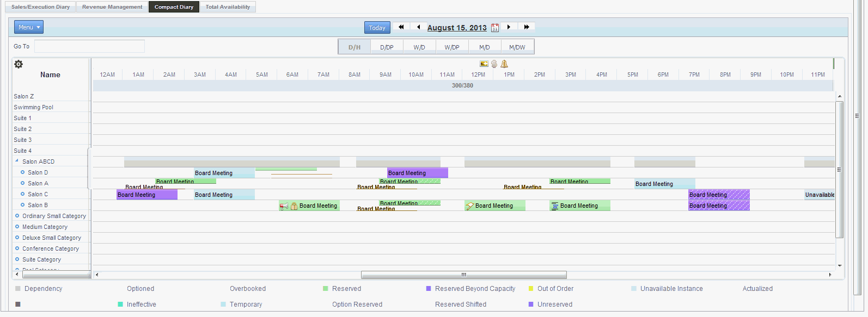Expand Conference Category node
The width and height of the screenshot is (868, 317).
[x=17, y=248]
